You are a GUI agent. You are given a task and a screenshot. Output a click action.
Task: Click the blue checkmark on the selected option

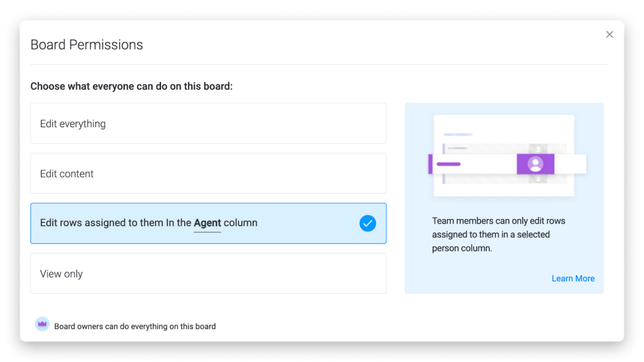(368, 223)
